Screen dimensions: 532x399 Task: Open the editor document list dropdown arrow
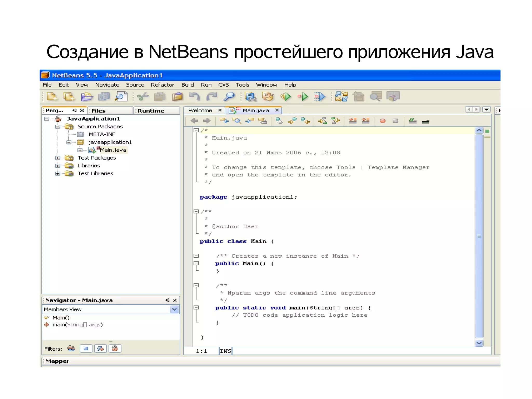[x=487, y=109]
